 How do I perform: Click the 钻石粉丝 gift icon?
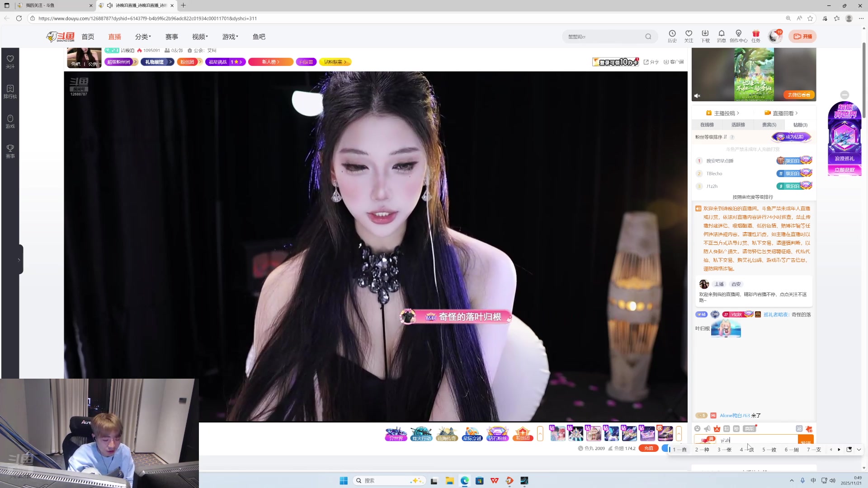tap(497, 433)
